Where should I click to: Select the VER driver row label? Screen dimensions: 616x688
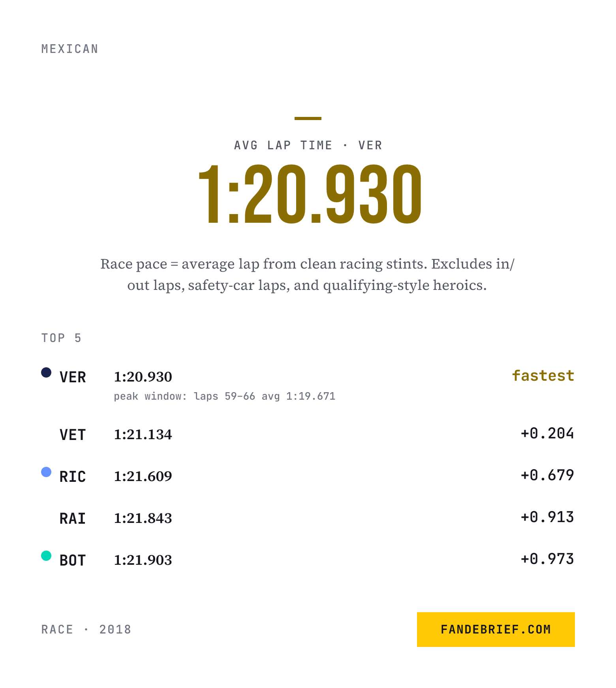[x=73, y=377]
